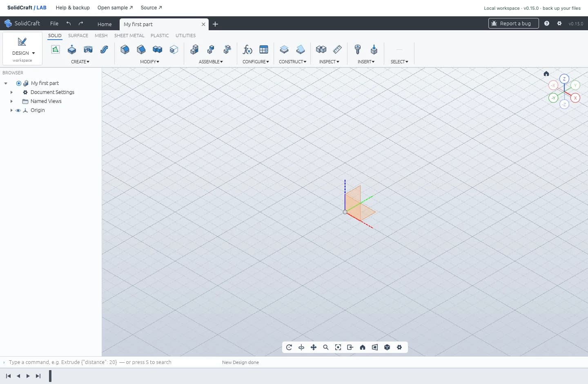Switch to the SHEET METAL ribbon tab
The image size is (588, 384).
[129, 36]
